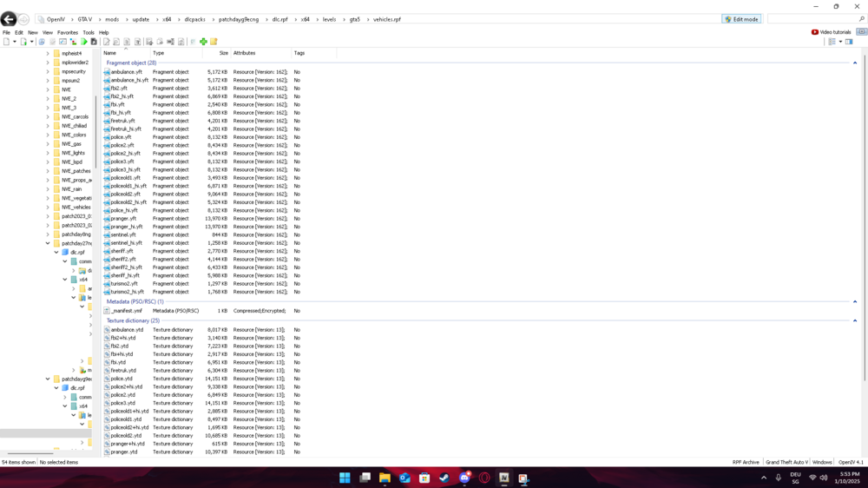Select pranger.yft file
The width and height of the screenshot is (868, 488).
123,218
